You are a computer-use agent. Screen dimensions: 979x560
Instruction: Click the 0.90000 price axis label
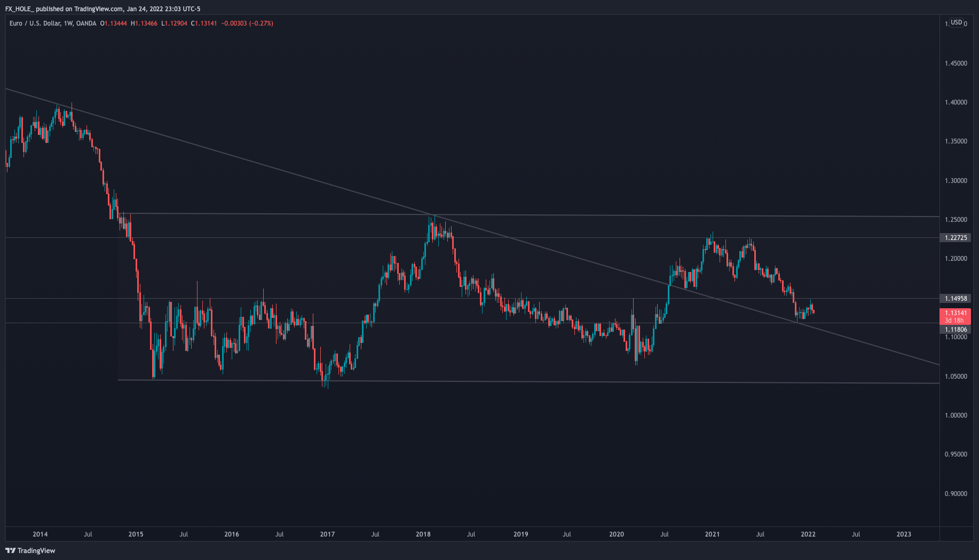point(956,494)
